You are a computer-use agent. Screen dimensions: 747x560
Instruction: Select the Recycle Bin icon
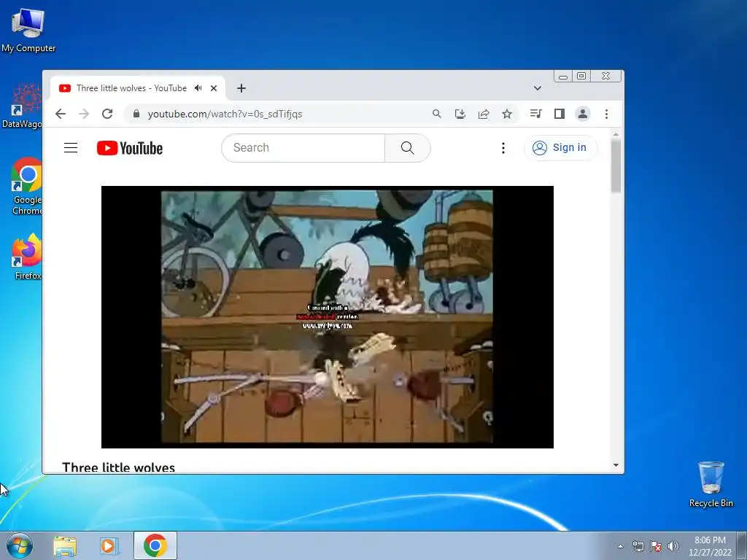(711, 484)
